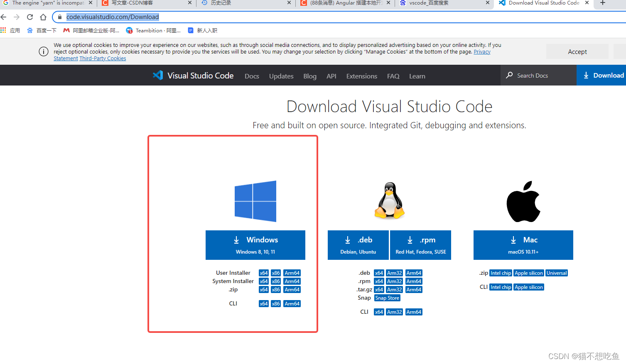
Task: Open the 新人入职 bookmark
Action: pyautogui.click(x=203, y=30)
